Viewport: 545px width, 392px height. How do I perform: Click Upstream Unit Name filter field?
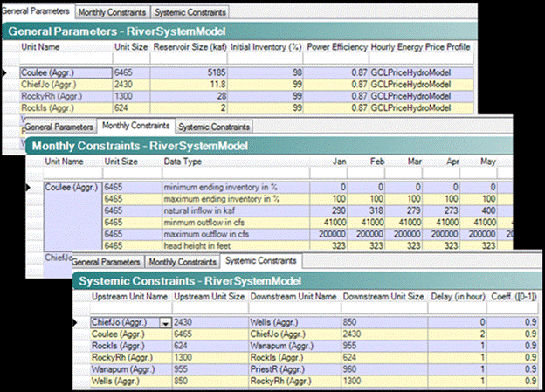tap(131, 308)
